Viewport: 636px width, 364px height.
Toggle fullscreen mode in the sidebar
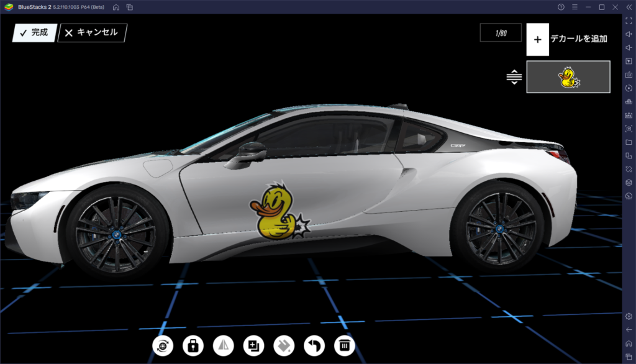click(627, 19)
